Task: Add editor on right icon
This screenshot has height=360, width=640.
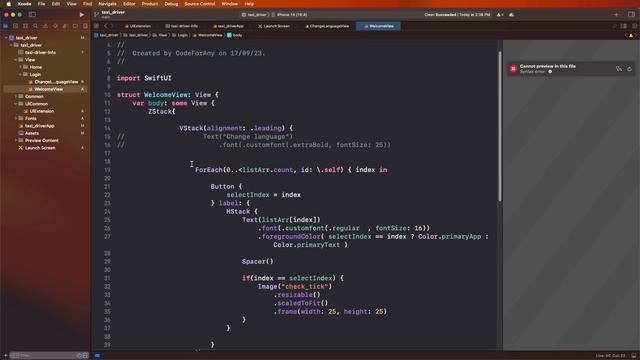Action: point(634,26)
